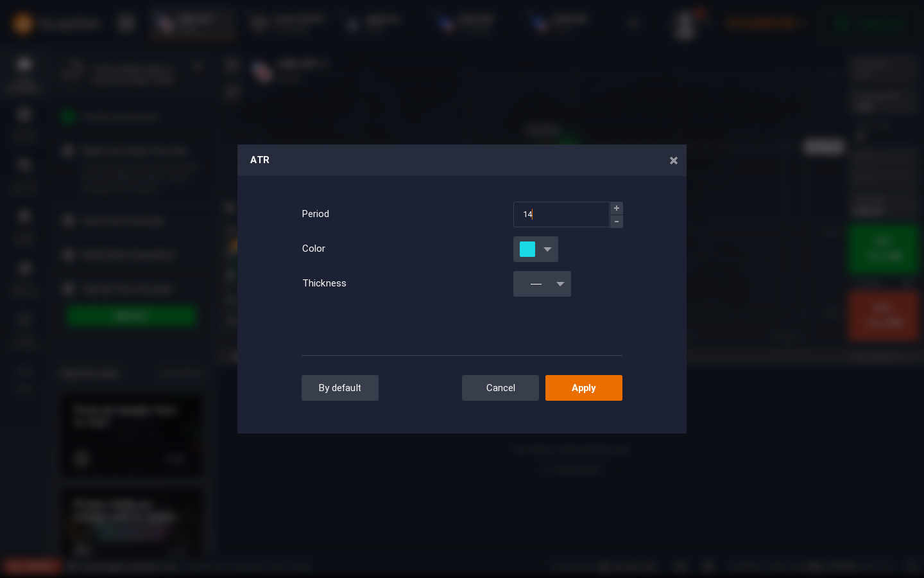Image resolution: width=924 pixels, height=578 pixels.
Task: Click the Thickness label
Action: pos(325,283)
